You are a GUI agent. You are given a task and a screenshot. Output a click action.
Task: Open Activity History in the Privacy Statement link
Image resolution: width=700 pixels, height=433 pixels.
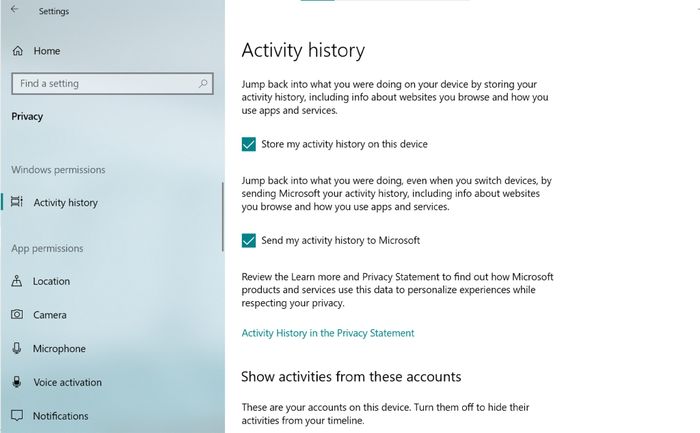(328, 333)
